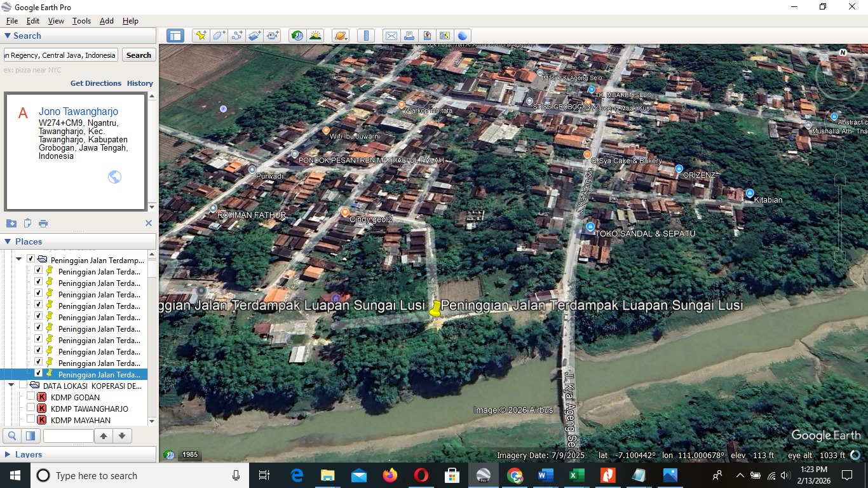Click the search location input field
The height and width of the screenshot is (488, 868).
[x=61, y=55]
